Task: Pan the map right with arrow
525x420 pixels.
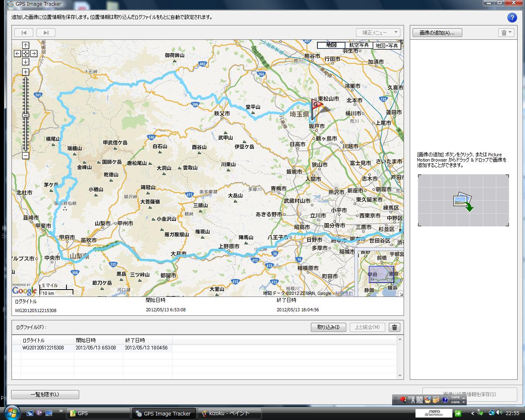Action: click(34, 53)
